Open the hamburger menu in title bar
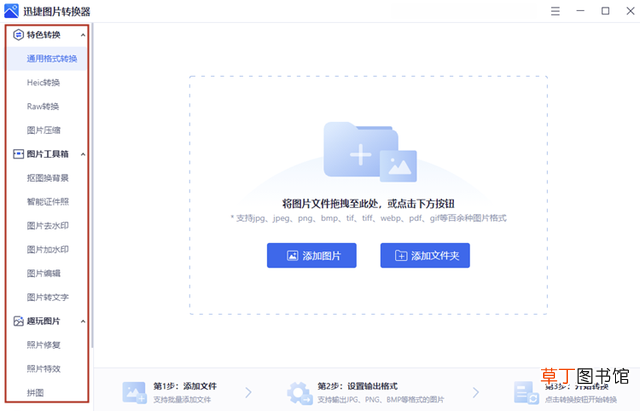This screenshot has height=411, width=640. 555,11
